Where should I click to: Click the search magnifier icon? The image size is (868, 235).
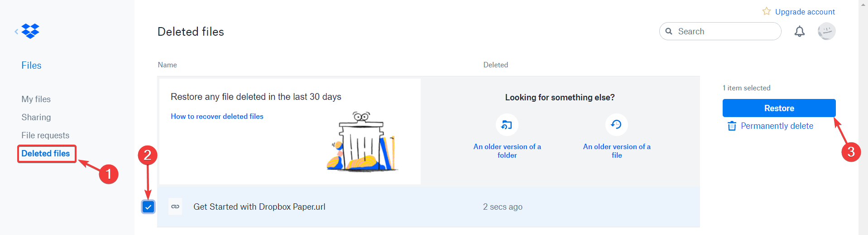(669, 31)
